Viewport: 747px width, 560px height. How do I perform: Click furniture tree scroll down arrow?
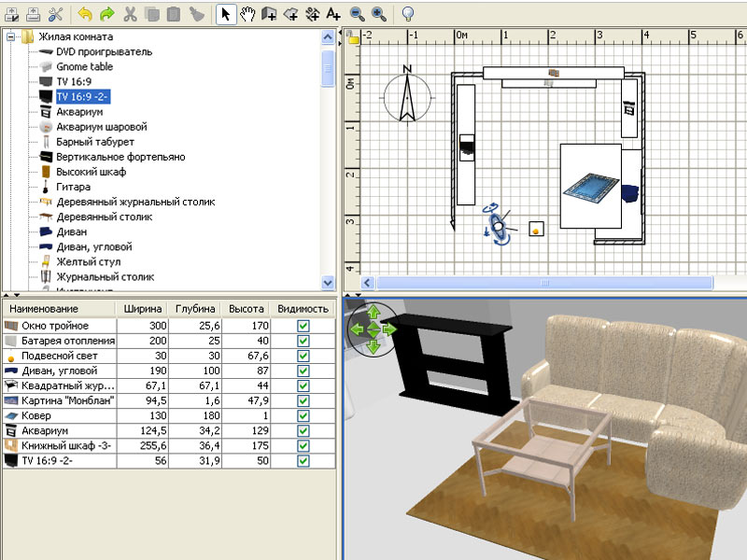[x=328, y=283]
